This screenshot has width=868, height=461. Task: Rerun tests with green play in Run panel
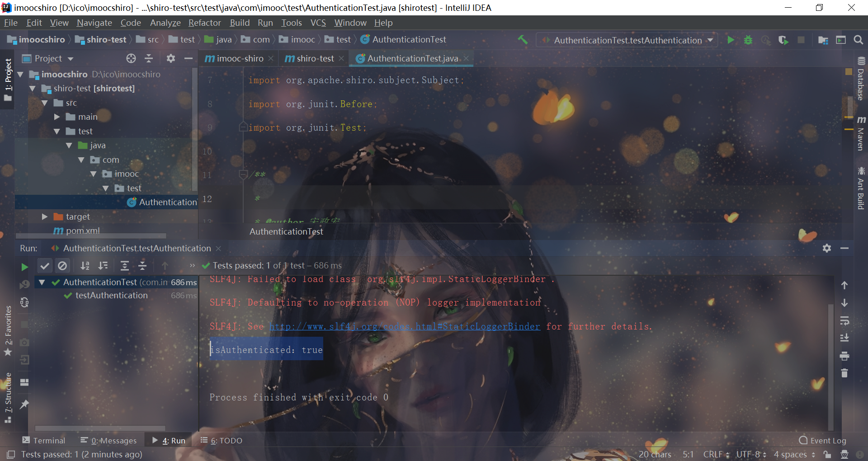click(x=24, y=267)
